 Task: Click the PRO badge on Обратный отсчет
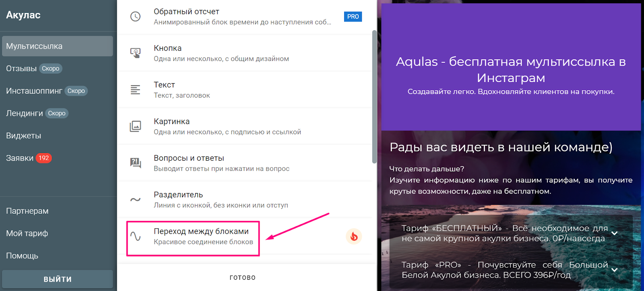click(353, 17)
